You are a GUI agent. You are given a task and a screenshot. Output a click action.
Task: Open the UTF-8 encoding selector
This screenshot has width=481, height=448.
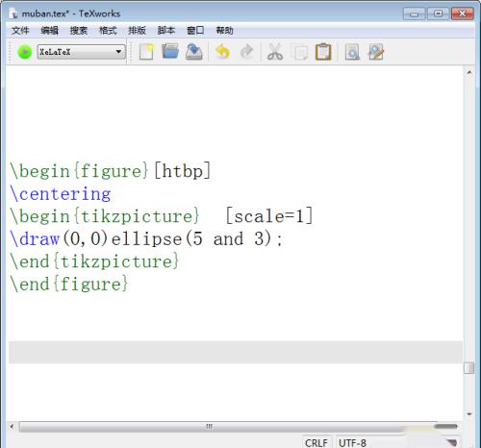pyautogui.click(x=352, y=443)
